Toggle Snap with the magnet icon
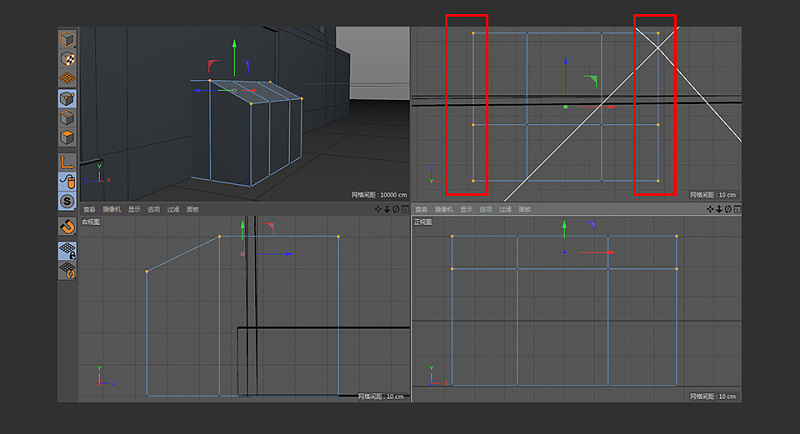The width and height of the screenshot is (800, 434). [67, 226]
